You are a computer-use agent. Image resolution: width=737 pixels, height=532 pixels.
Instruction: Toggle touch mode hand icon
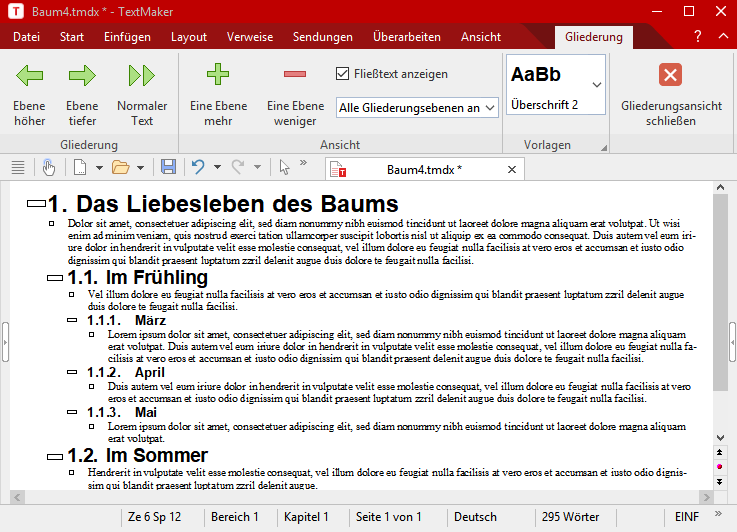tap(48, 168)
